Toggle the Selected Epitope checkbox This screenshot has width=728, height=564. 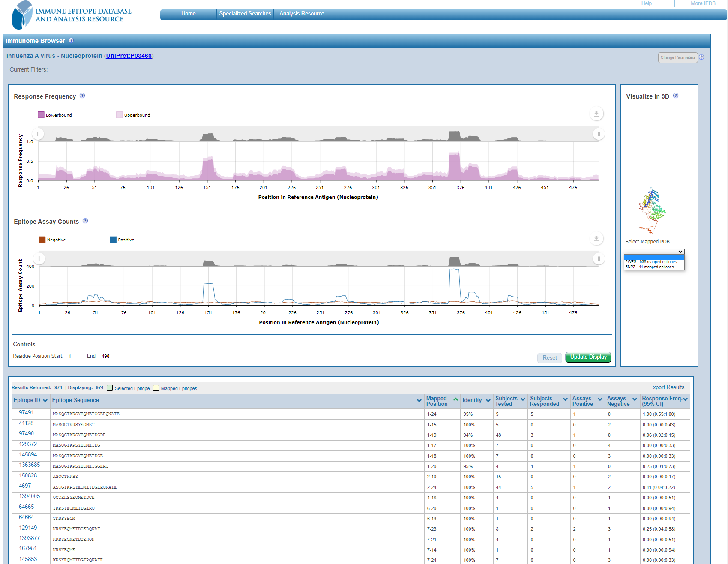(x=110, y=388)
